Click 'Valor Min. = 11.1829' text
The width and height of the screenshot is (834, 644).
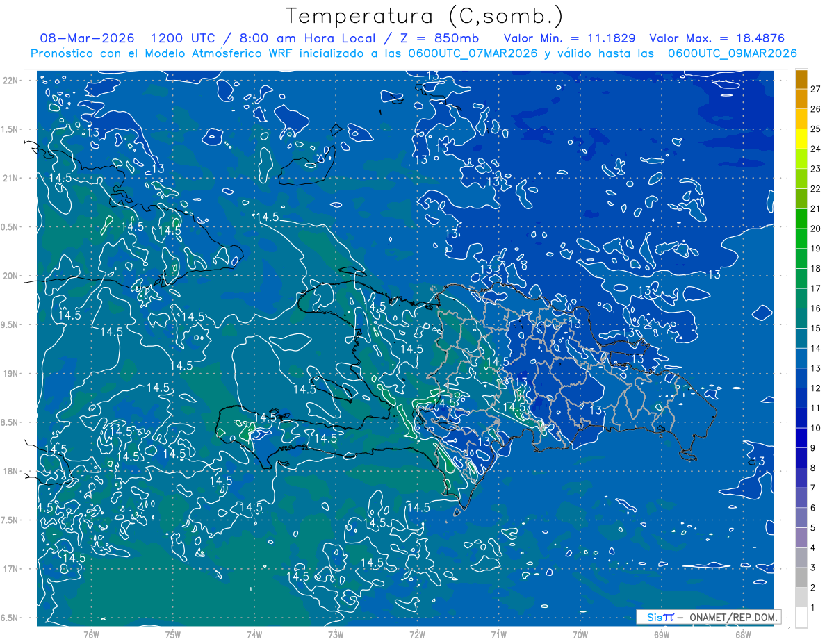[570, 38]
